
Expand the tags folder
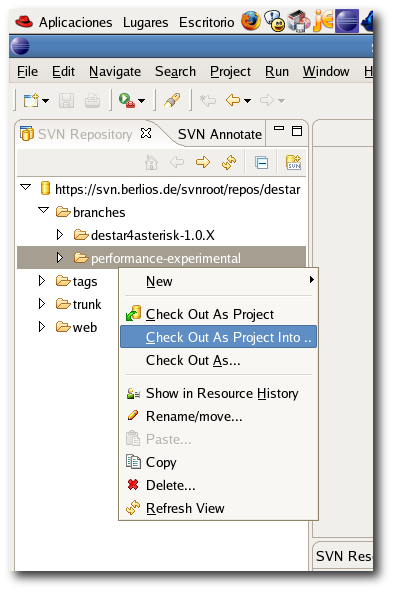[x=42, y=281]
